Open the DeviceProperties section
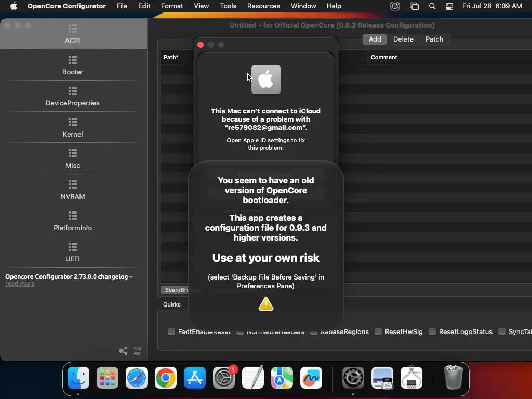532x399 pixels. pyautogui.click(x=73, y=96)
